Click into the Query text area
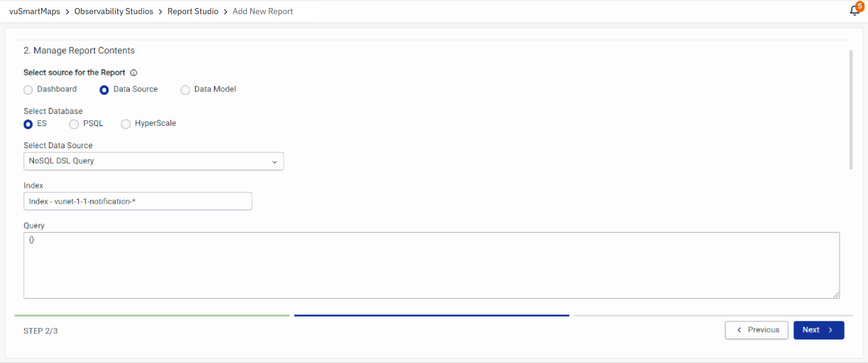The image size is (868, 363). click(x=431, y=265)
